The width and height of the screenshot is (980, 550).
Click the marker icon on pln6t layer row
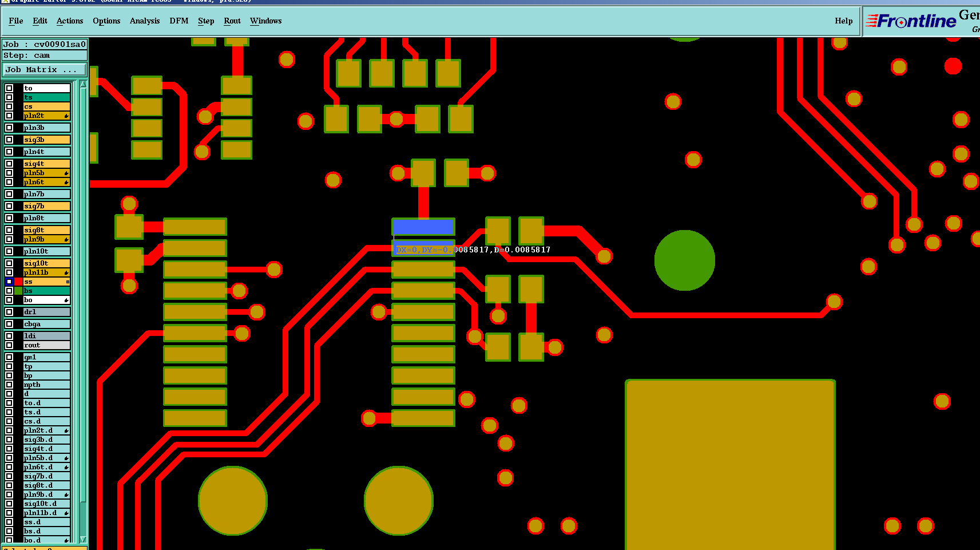point(66,183)
